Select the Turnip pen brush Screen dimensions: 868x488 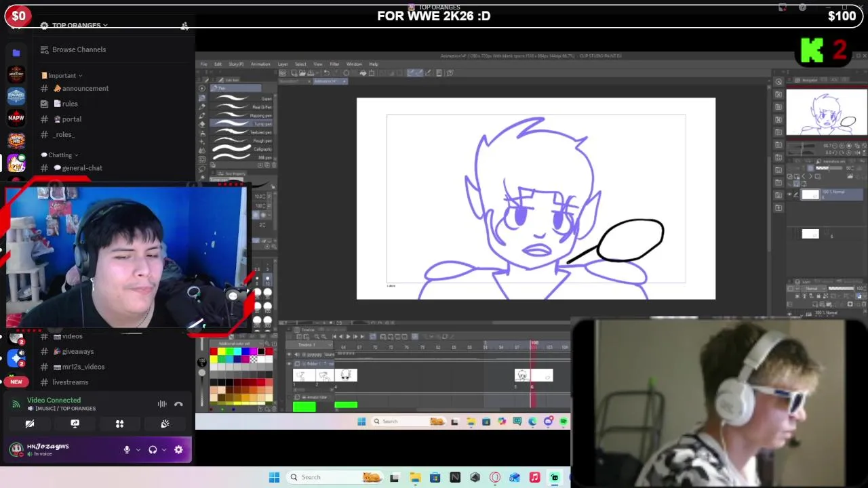[x=241, y=123]
